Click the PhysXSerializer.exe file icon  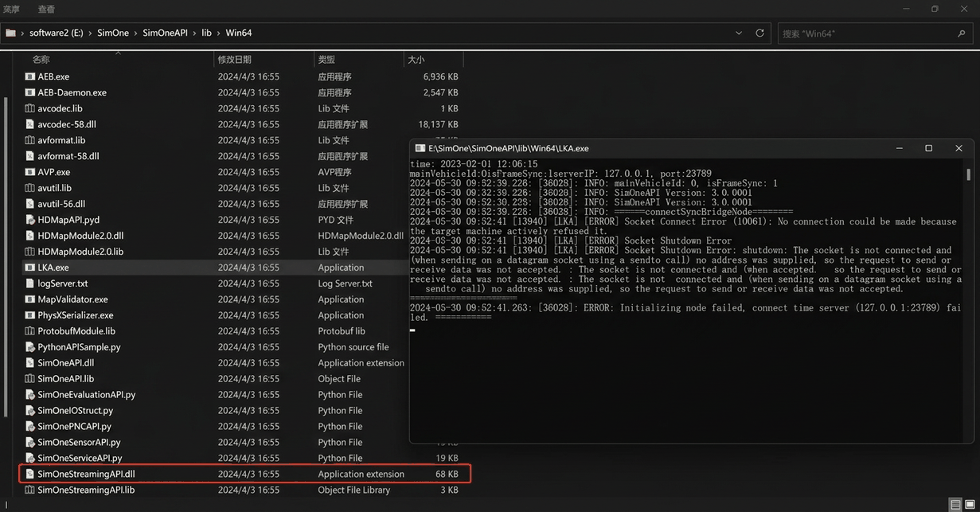coord(30,315)
